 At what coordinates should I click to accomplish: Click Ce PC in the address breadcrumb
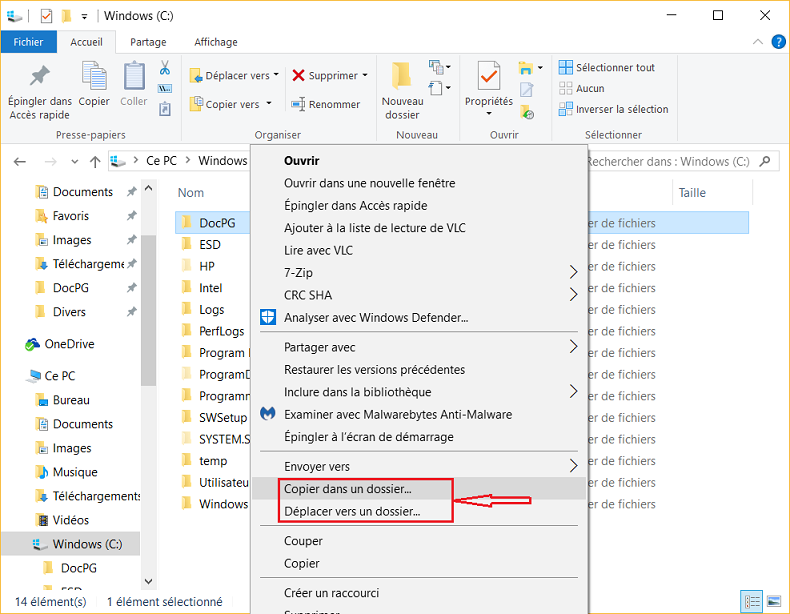161,161
